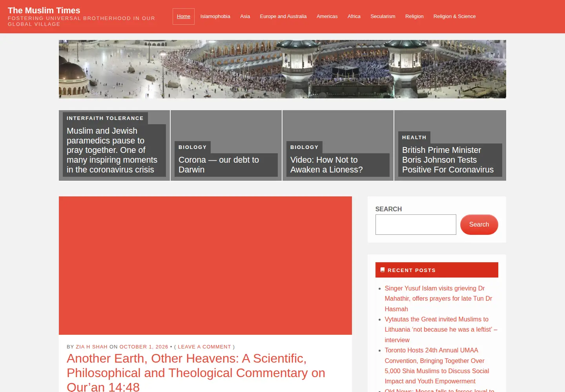Open October 1, 2026 post date

click(144, 347)
